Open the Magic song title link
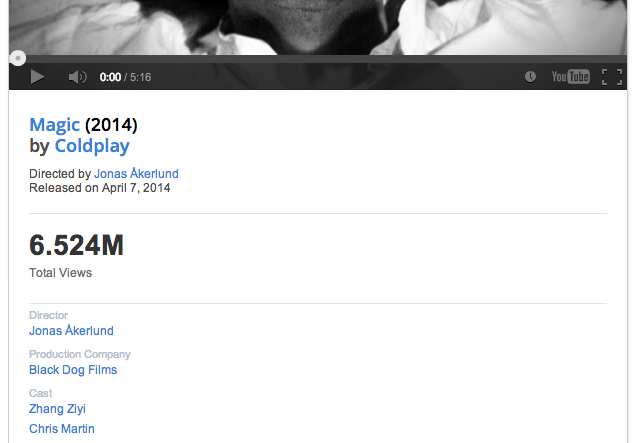 (x=54, y=125)
